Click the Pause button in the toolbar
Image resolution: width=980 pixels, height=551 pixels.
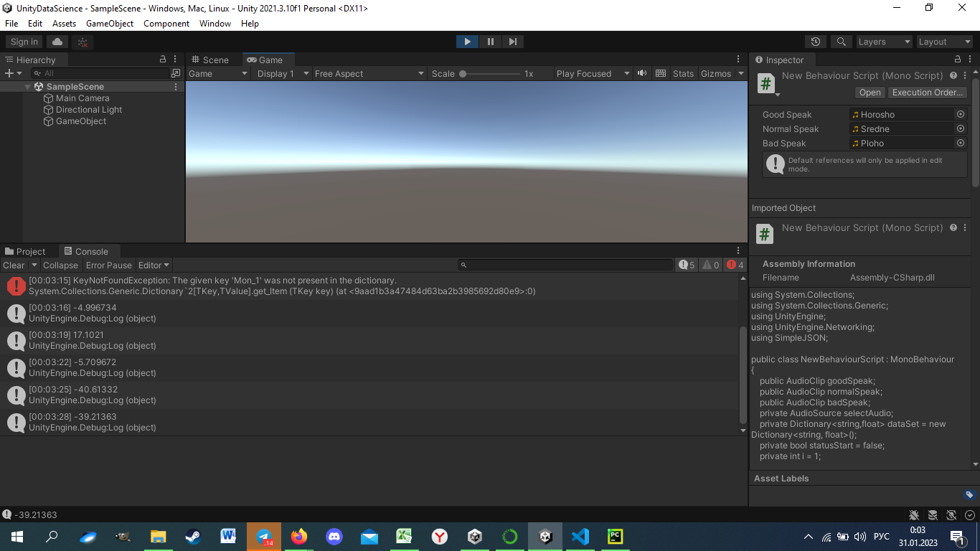click(x=490, y=41)
